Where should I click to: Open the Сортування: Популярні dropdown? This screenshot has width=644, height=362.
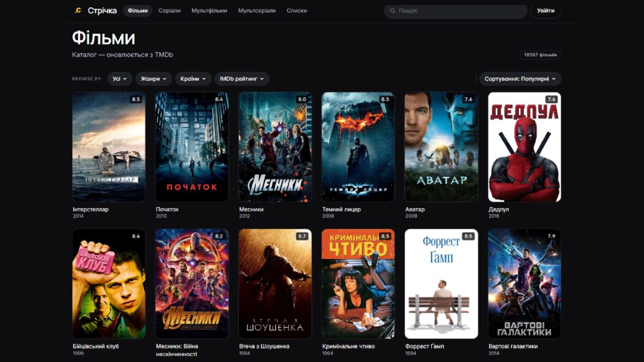pyautogui.click(x=520, y=79)
